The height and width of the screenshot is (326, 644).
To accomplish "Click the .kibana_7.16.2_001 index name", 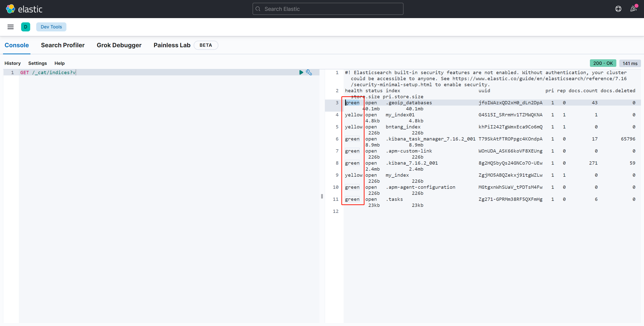I will click(412, 163).
